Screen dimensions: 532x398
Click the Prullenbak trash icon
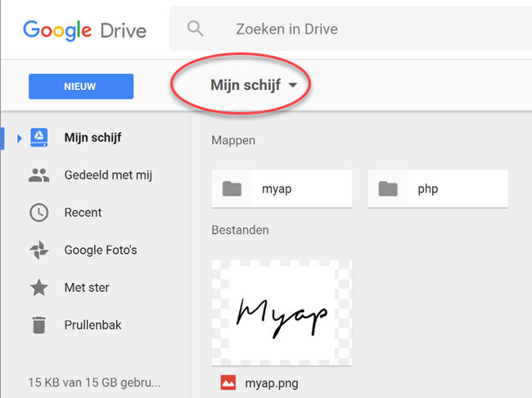pyautogui.click(x=39, y=325)
